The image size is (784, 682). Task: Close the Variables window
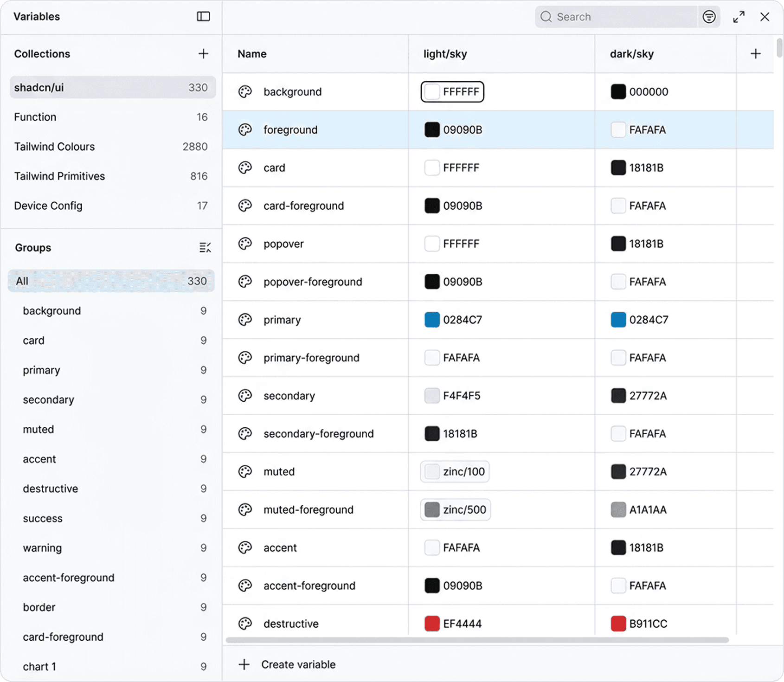click(765, 17)
